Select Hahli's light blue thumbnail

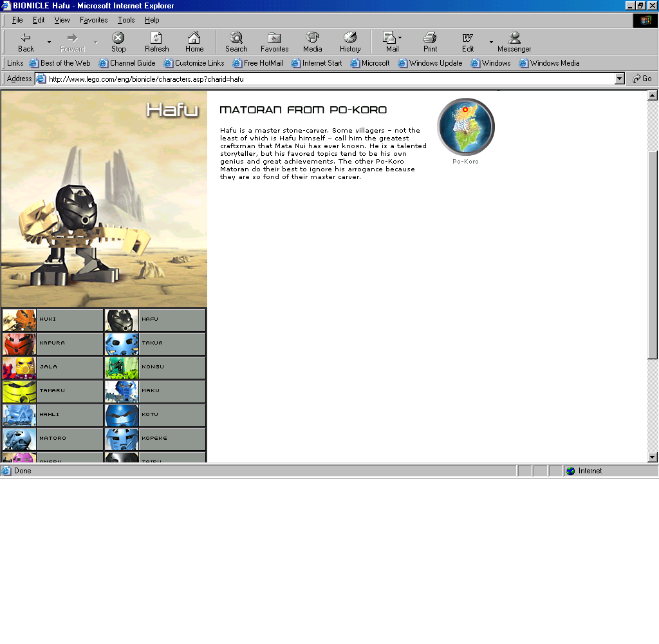click(x=20, y=415)
